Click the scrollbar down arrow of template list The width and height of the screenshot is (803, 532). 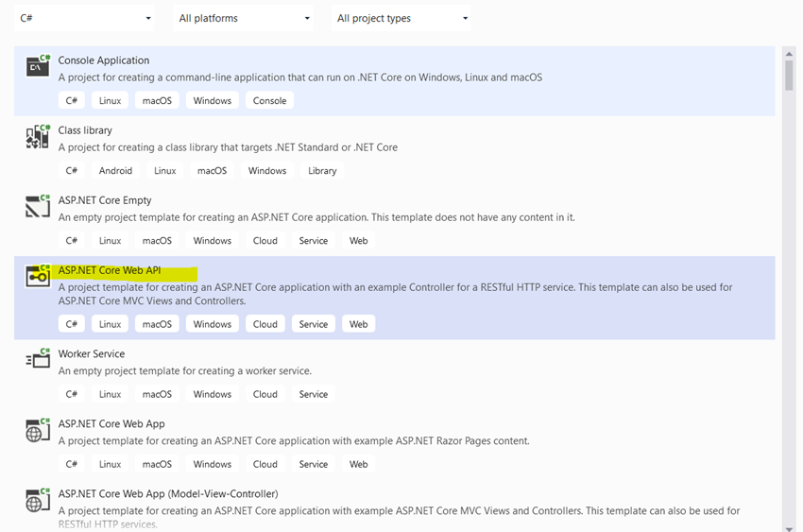click(x=789, y=528)
